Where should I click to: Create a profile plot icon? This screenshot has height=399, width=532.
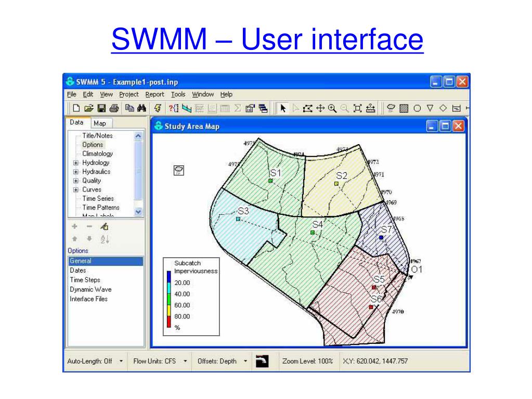[x=186, y=108]
